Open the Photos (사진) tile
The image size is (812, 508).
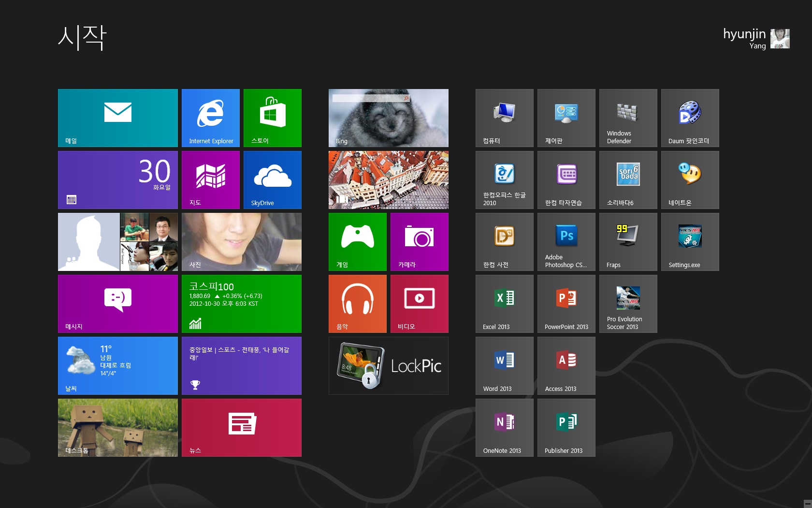coord(242,242)
